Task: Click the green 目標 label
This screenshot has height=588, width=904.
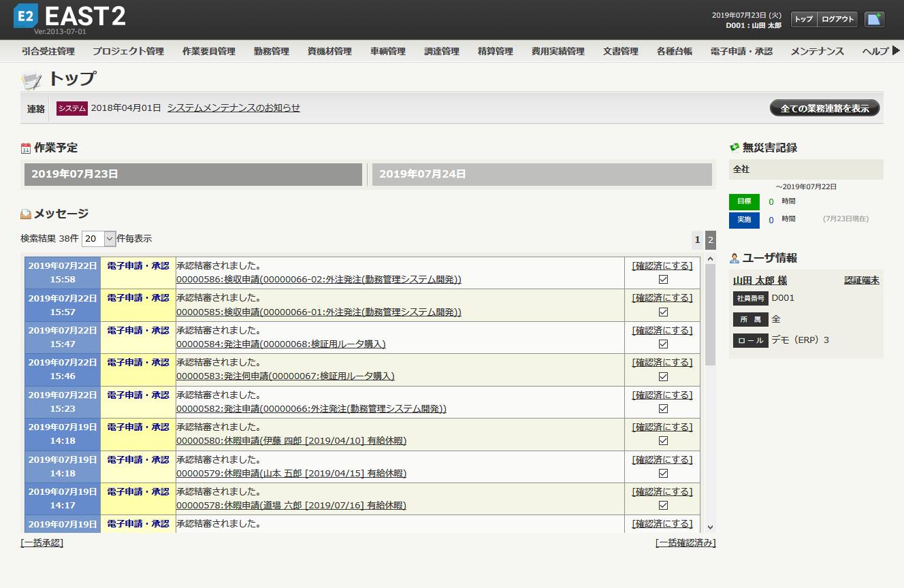Action: click(x=744, y=201)
